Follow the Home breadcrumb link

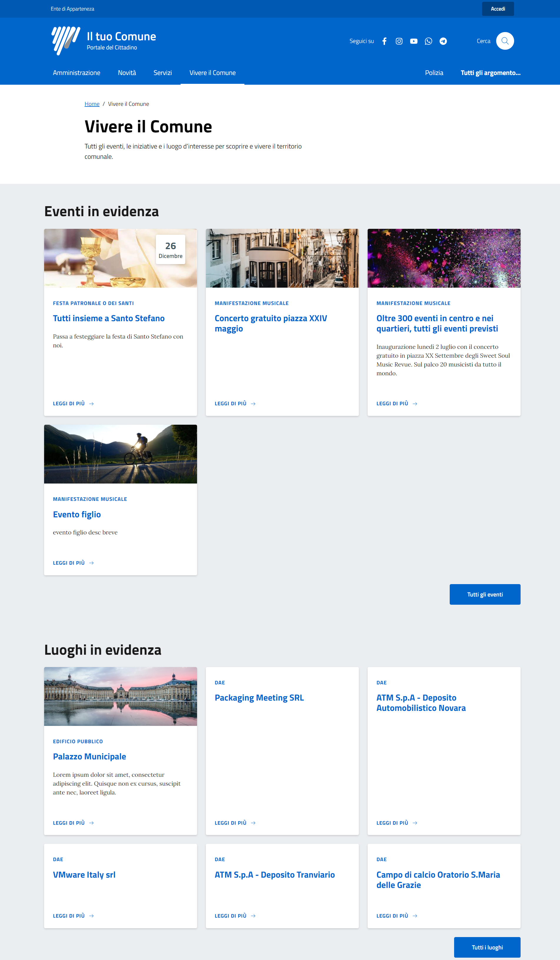click(x=92, y=104)
